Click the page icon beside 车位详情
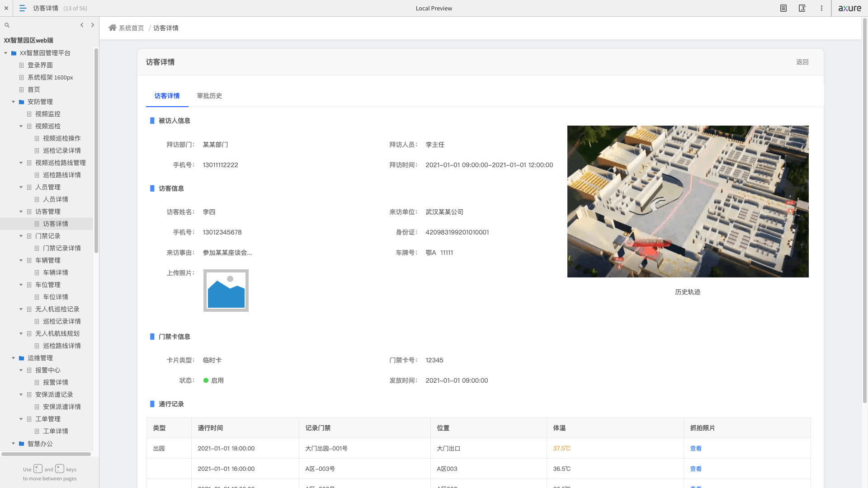The image size is (868, 488). (x=37, y=297)
